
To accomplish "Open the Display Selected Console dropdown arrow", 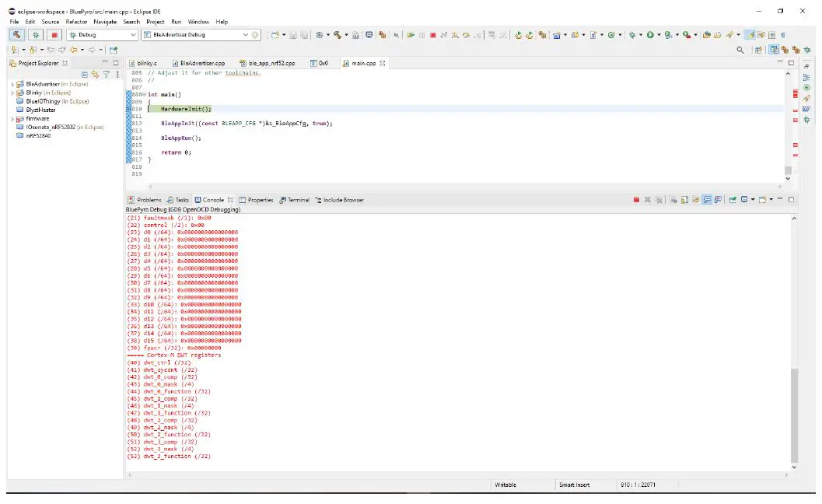I will pos(753,200).
